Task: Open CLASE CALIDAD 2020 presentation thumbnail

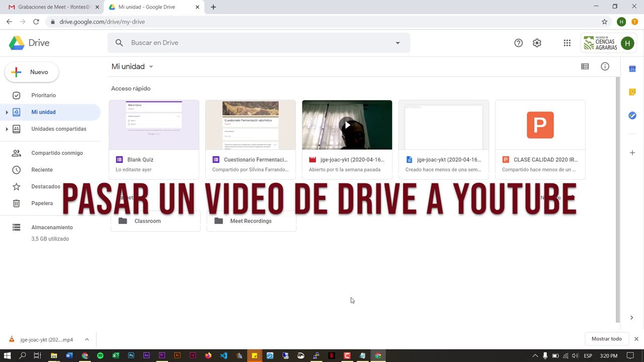Action: 540,125
